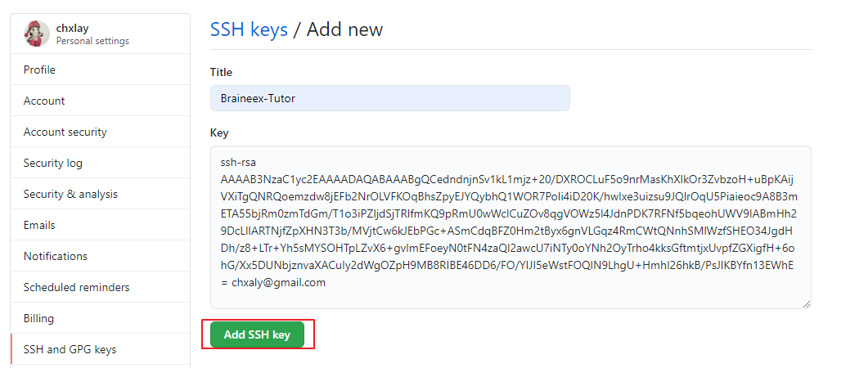The image size is (868, 368).
Task: Navigate to Emails settings
Action: coord(39,226)
